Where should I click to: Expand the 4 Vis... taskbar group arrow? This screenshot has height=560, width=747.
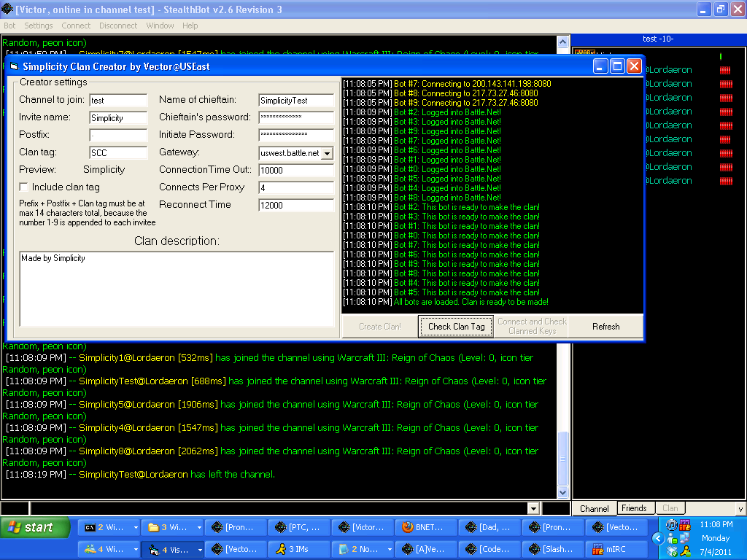pos(200,550)
